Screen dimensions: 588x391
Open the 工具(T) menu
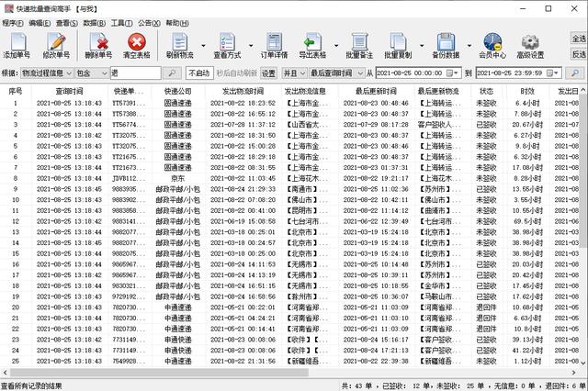click(121, 22)
